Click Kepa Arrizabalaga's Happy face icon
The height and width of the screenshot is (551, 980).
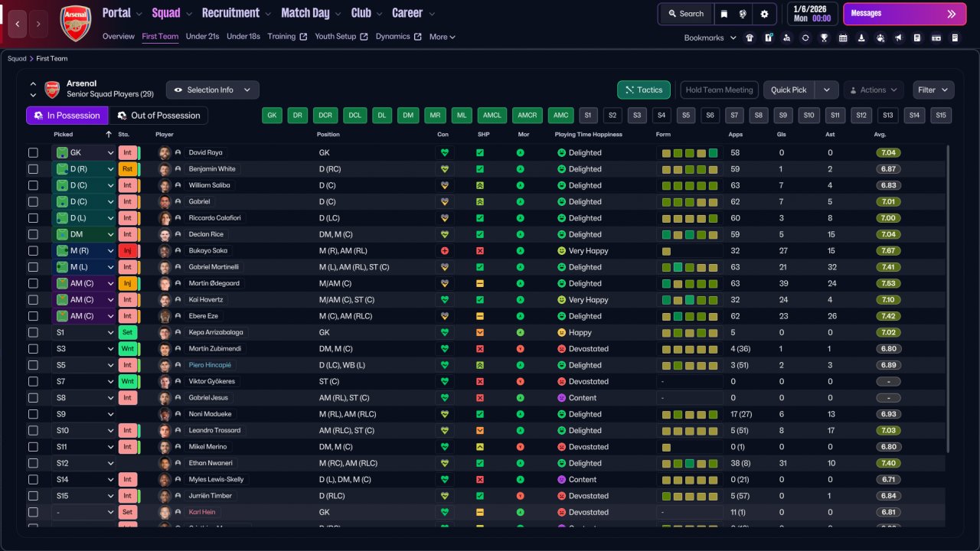pos(561,333)
